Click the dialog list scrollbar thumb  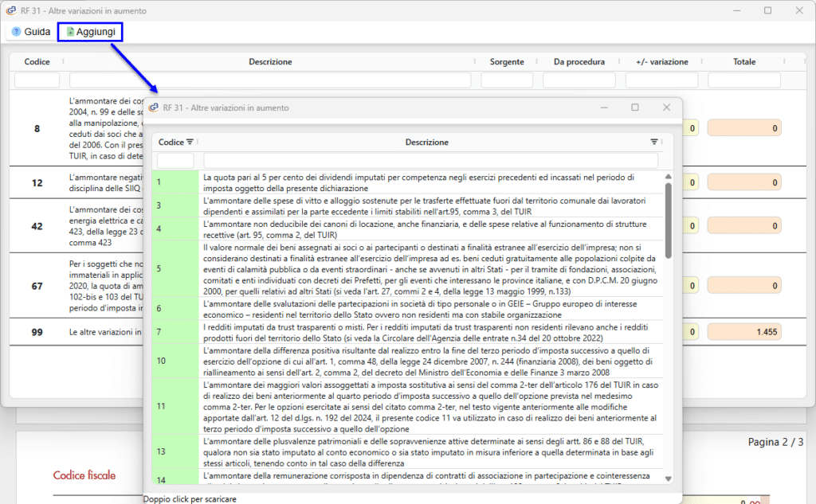[669, 221]
